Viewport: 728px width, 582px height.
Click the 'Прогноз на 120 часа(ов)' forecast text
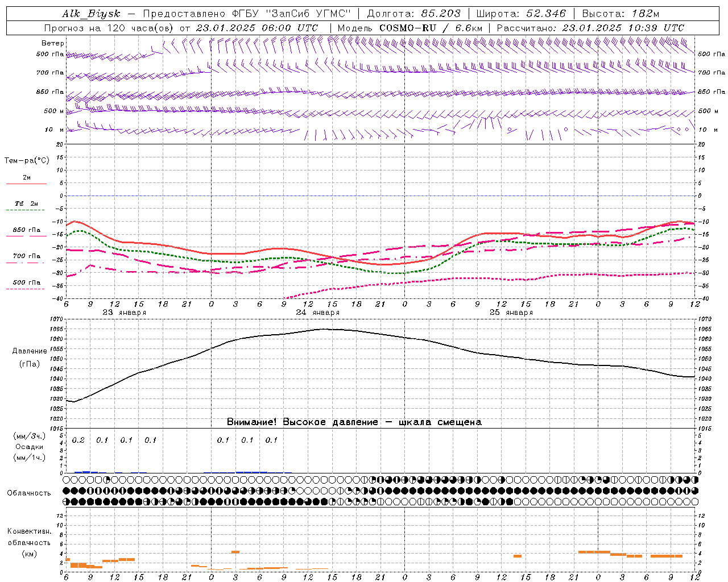click(x=110, y=28)
